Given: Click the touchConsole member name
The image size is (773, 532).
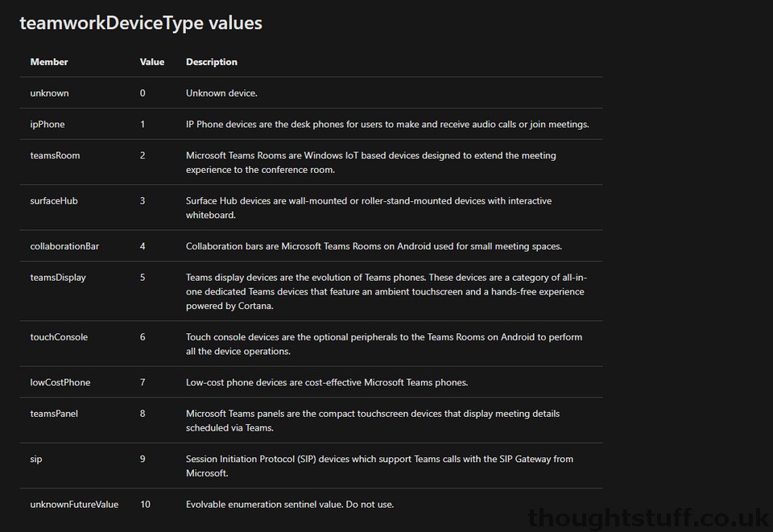Looking at the screenshot, I should (x=59, y=337).
